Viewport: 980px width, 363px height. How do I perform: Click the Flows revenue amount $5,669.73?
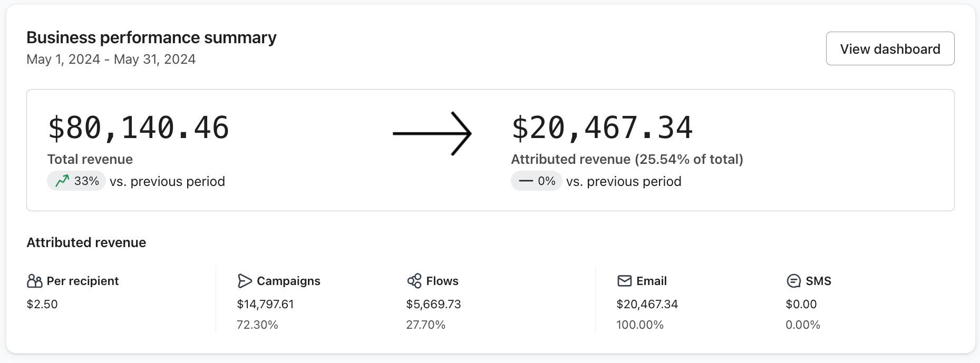433,305
